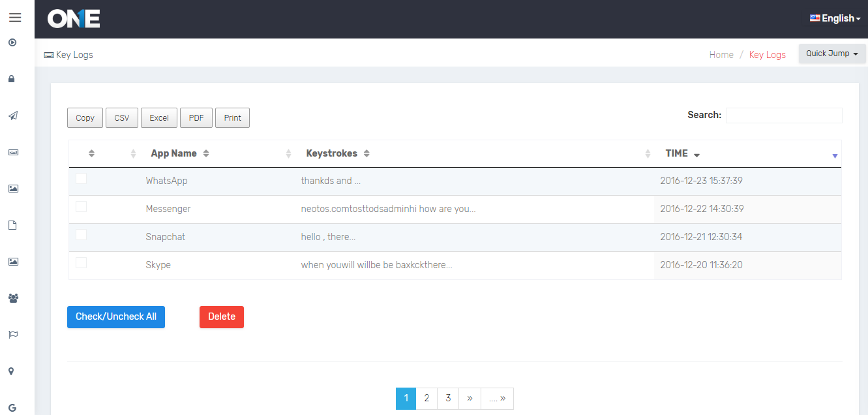Go to page 2 of results
The width and height of the screenshot is (868, 415).
click(x=427, y=398)
